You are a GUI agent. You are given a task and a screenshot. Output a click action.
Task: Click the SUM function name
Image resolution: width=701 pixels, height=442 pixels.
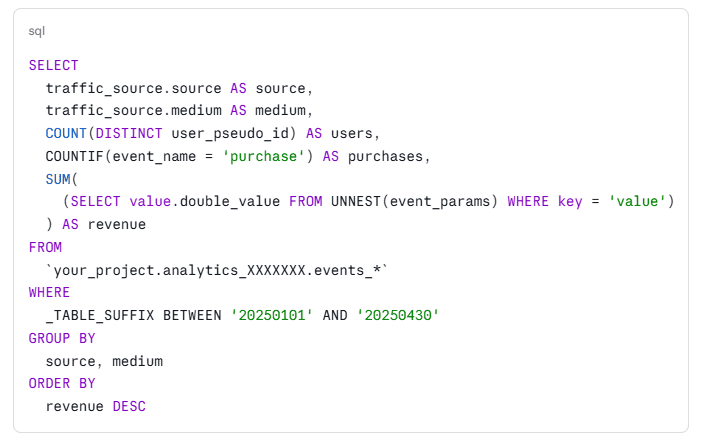click(x=58, y=179)
